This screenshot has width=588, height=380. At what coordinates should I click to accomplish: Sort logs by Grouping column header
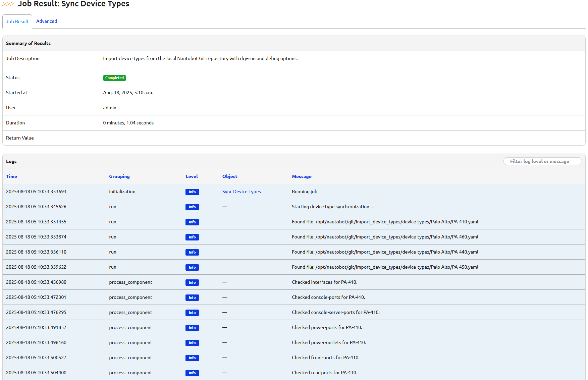click(x=119, y=176)
